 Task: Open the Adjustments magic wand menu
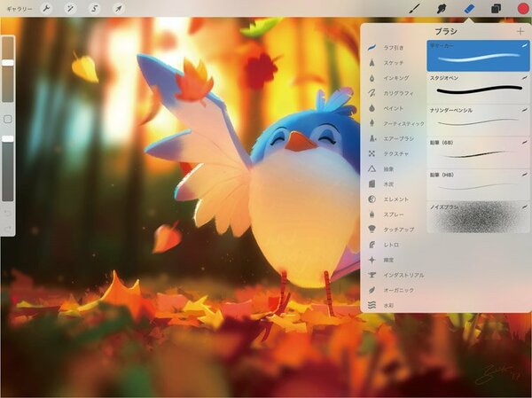(x=70, y=8)
